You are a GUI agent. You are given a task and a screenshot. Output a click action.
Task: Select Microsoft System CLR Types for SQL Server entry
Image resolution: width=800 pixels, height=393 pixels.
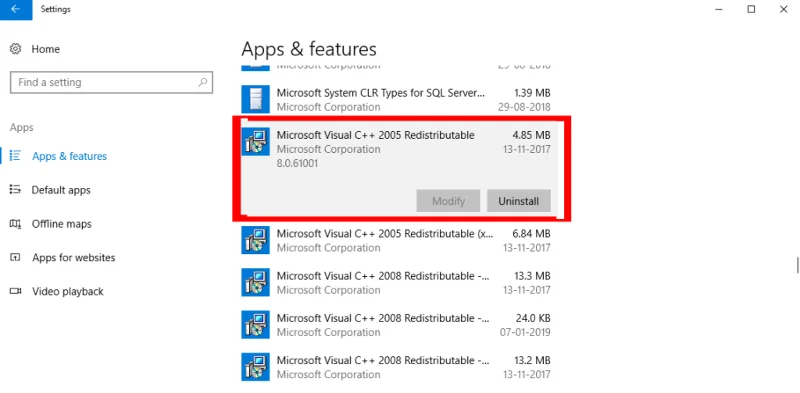[x=396, y=100]
